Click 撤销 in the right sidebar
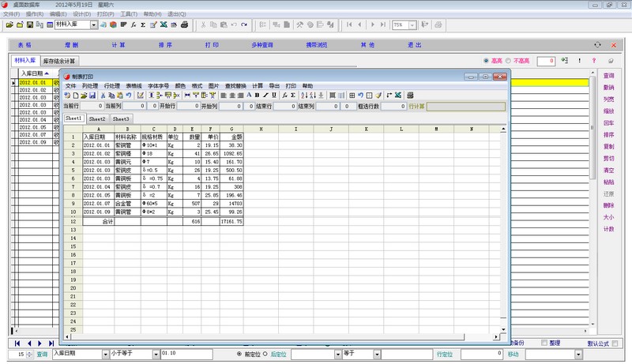This screenshot has height=364, width=632. click(x=608, y=87)
